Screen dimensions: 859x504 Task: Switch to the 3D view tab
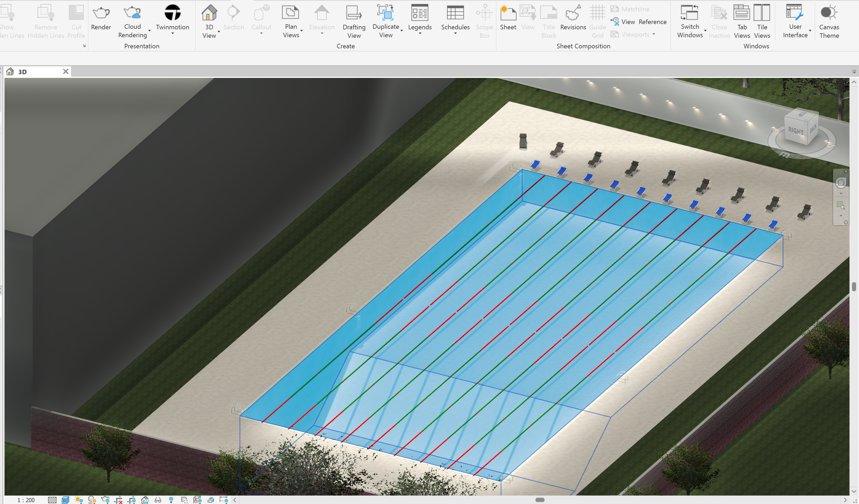23,72
